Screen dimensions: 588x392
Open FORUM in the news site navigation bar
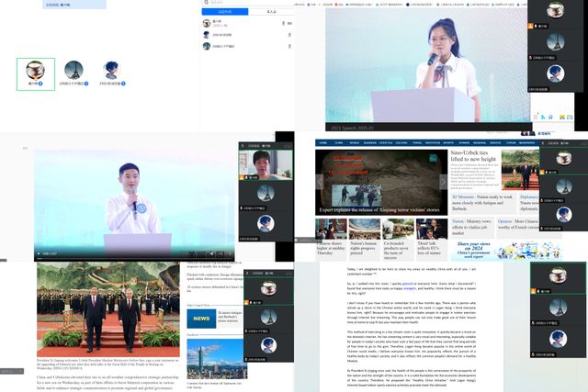(511, 143)
